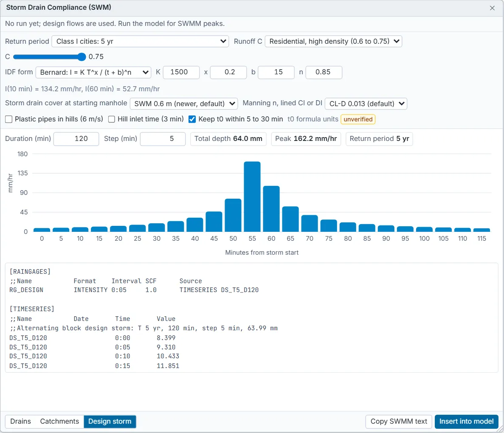Image resolution: width=504 pixels, height=433 pixels.
Task: Enable Hill inlet time checkbox
Action: 112,119
